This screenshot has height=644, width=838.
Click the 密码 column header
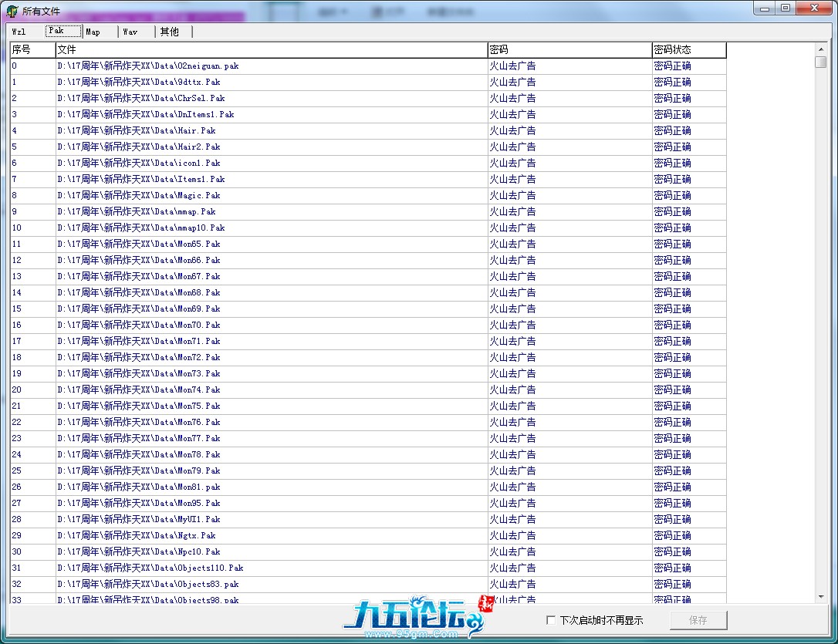click(569, 49)
